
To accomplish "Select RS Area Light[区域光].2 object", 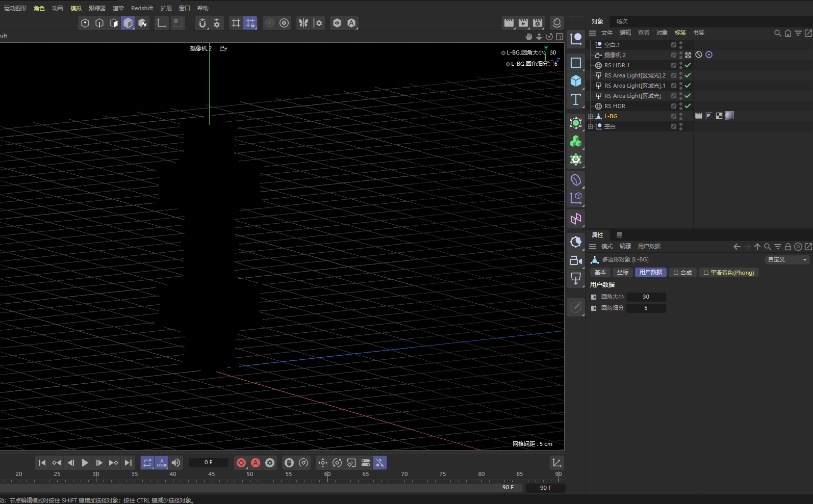I will 635,75.
